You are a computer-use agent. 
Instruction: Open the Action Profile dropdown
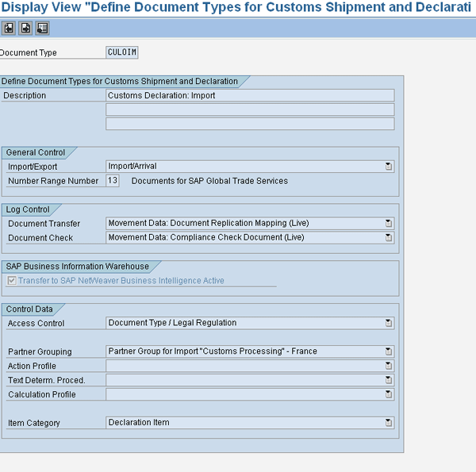pos(388,366)
